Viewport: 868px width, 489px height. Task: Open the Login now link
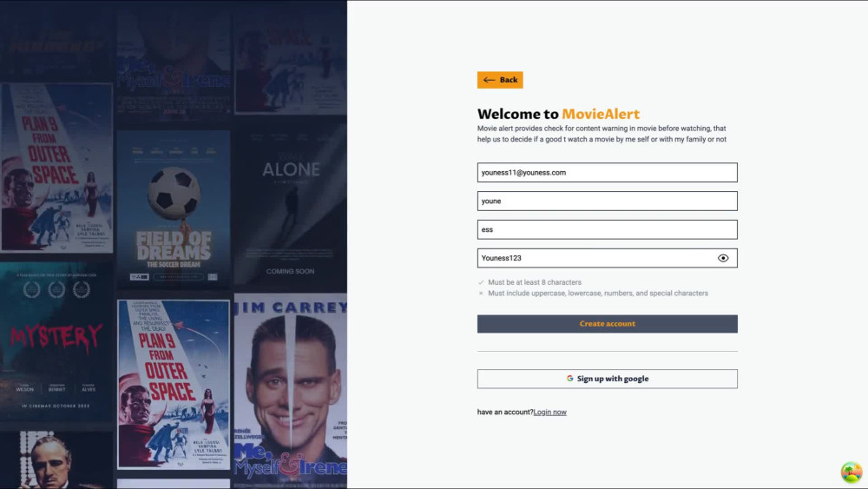549,412
